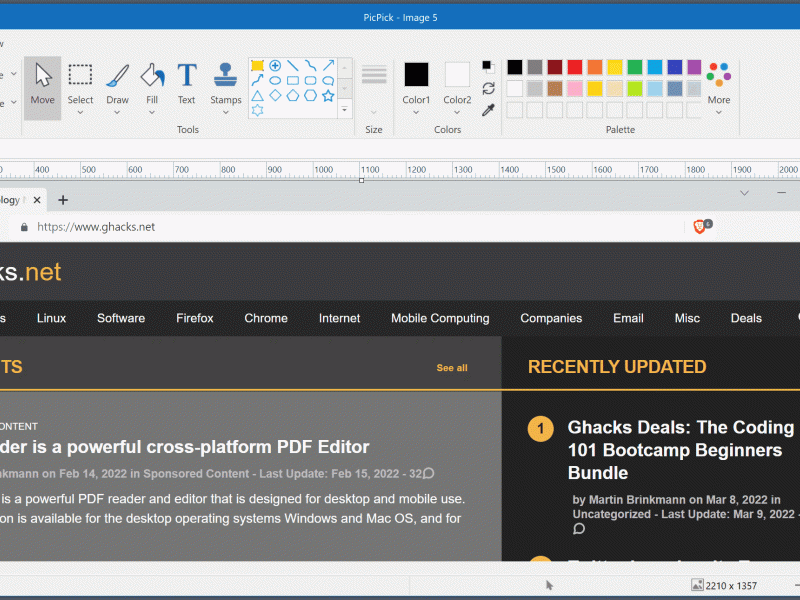800x600 pixels.
Task: Select the curved line shape
Action: pyautogui.click(x=310, y=65)
